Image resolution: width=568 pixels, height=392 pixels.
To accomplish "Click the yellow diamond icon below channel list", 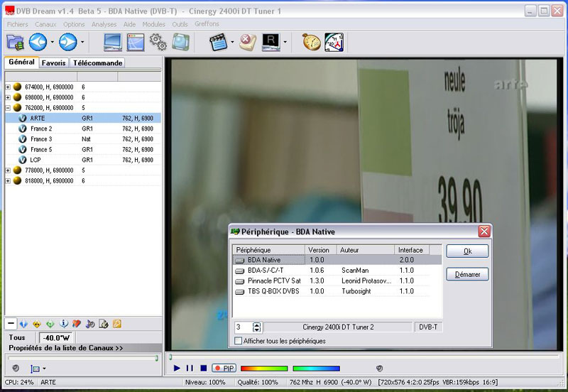I will tap(37, 324).
